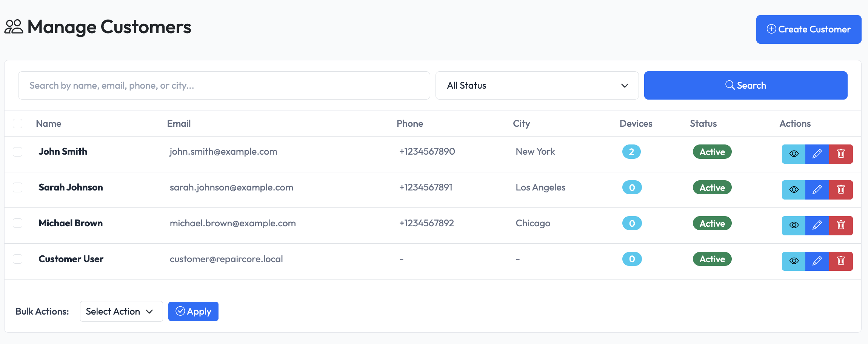Viewport: 868px width, 344px height.
Task: Click the customer search input field
Action: 224,85
